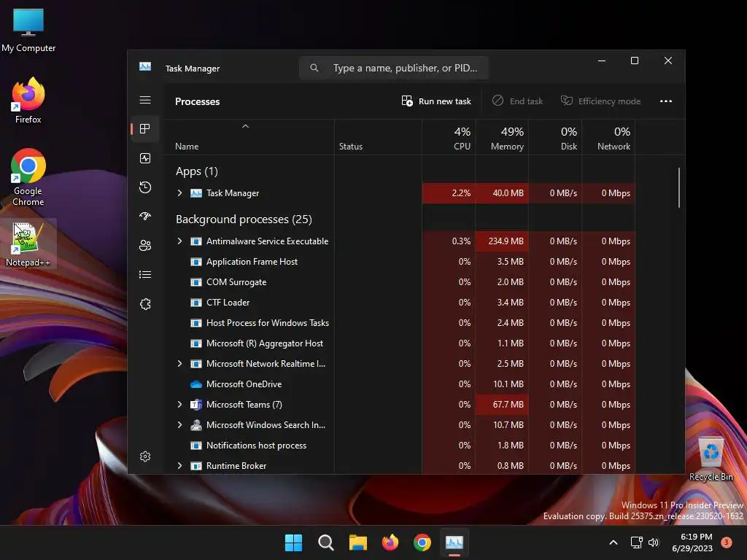Image resolution: width=747 pixels, height=560 pixels.
Task: Click the Microsoft OneDrive cloud icon
Action: pos(196,384)
